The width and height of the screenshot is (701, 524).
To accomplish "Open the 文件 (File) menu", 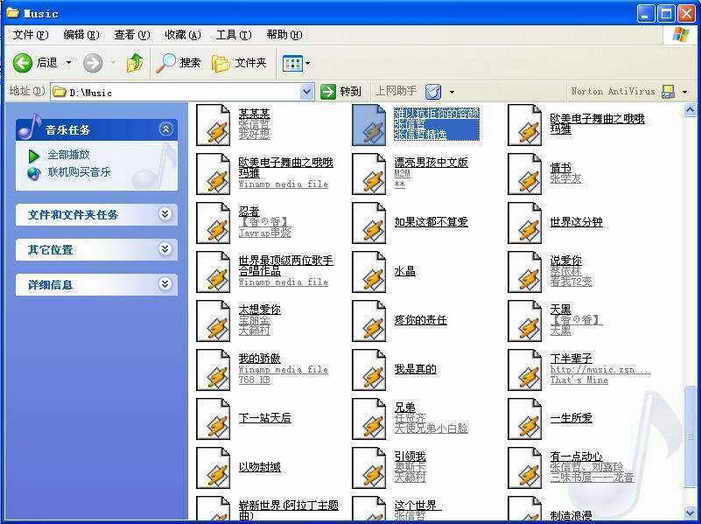I will tap(29, 35).
